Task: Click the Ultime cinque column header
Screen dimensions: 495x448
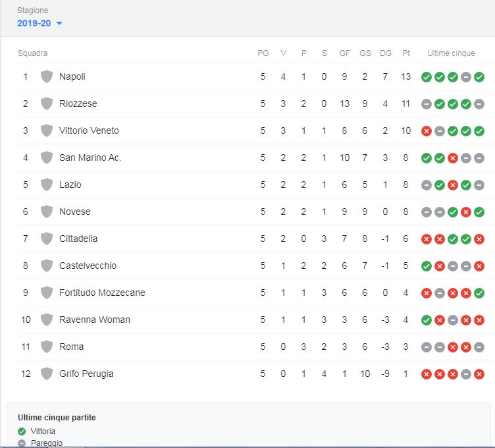Action: point(451,53)
